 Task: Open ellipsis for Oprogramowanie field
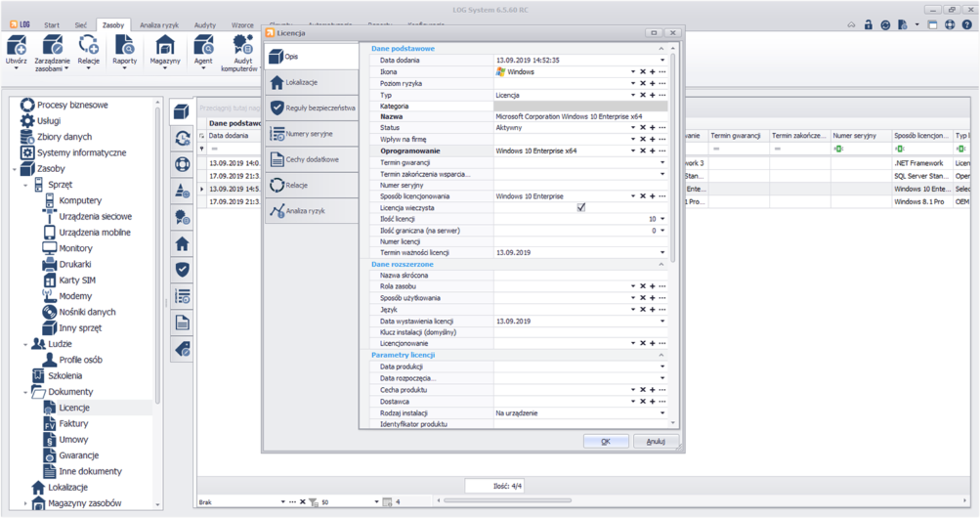(662, 151)
